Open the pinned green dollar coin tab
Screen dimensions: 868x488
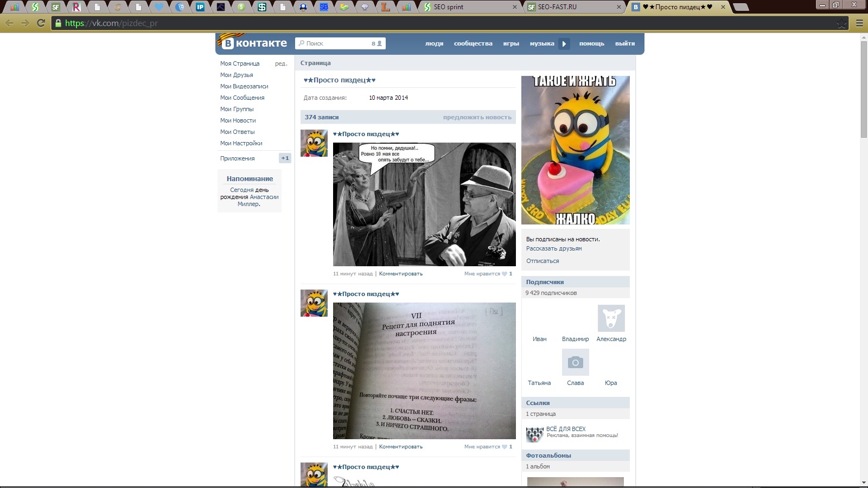[x=241, y=7]
